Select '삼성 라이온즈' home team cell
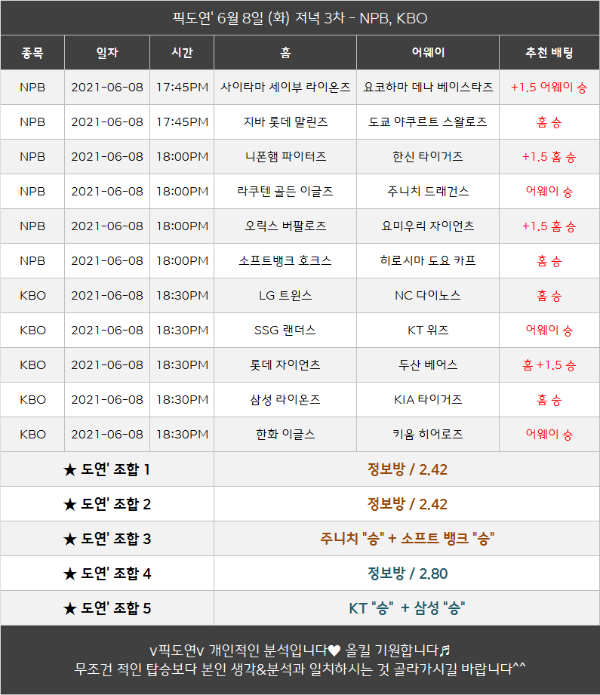This screenshot has width=600, height=695. pyautogui.click(x=285, y=400)
